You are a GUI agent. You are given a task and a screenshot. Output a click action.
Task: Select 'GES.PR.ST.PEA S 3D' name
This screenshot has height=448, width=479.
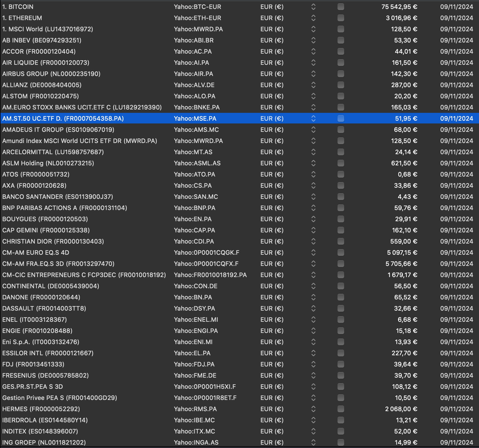[32, 387]
